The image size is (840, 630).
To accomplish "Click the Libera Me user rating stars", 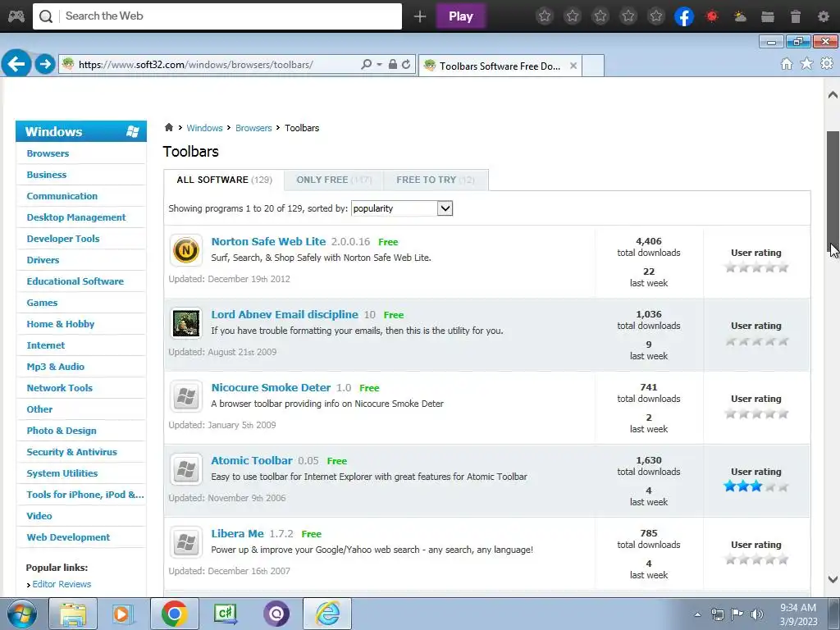I will coord(756,559).
